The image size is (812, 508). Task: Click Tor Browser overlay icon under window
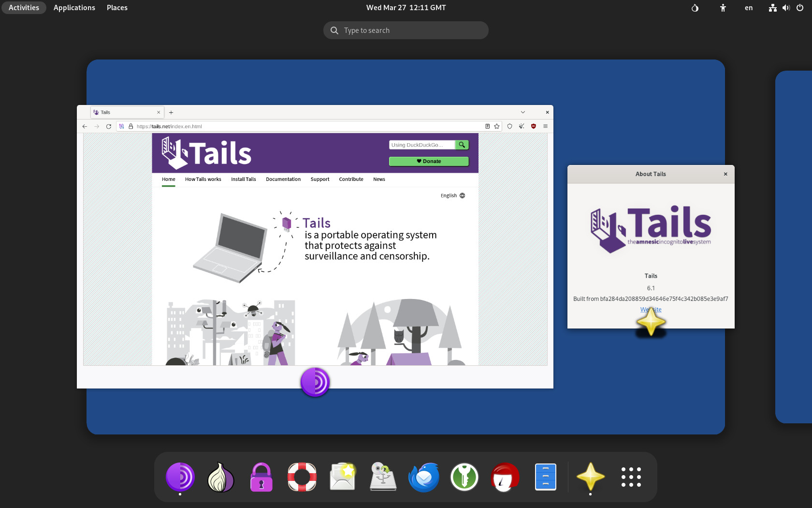(315, 382)
